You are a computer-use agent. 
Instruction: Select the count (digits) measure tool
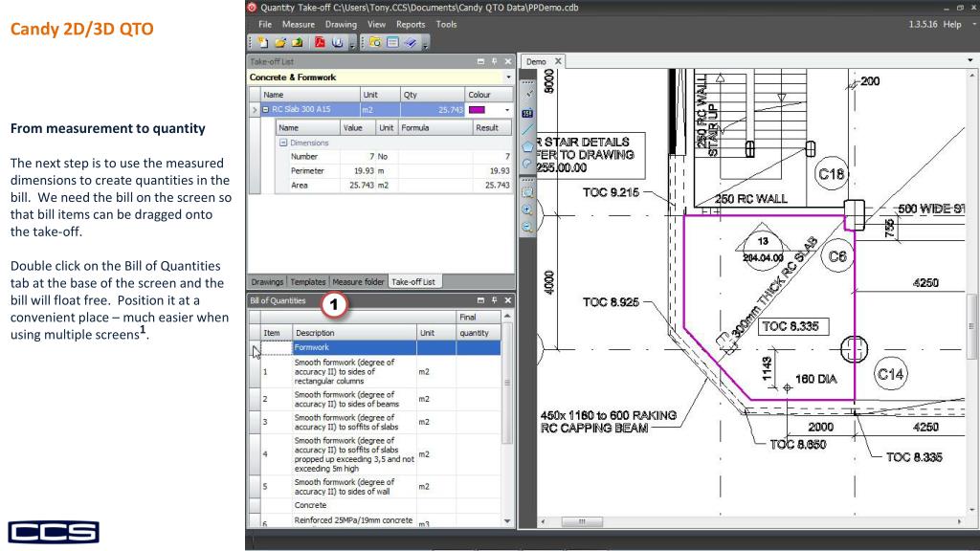(527, 113)
